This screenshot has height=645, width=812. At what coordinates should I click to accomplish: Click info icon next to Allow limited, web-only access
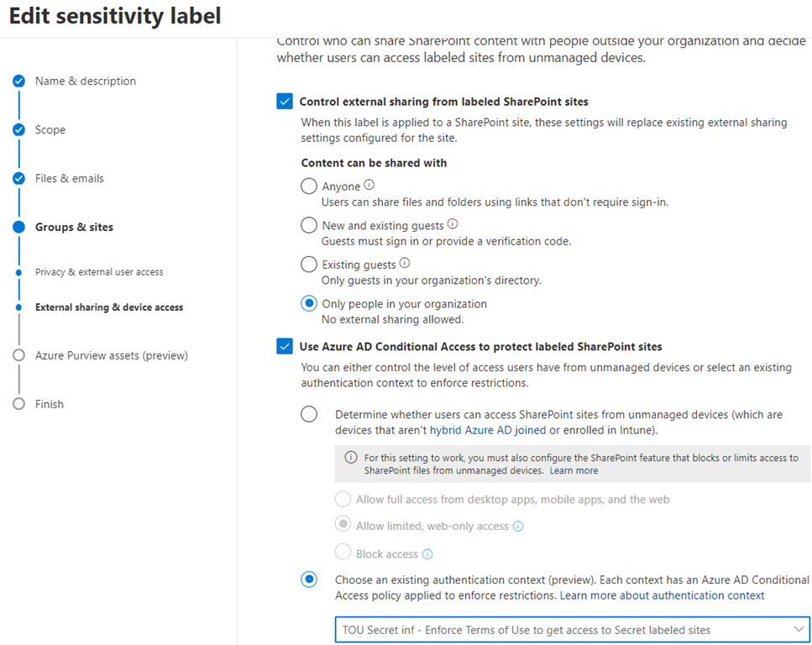coord(518,527)
